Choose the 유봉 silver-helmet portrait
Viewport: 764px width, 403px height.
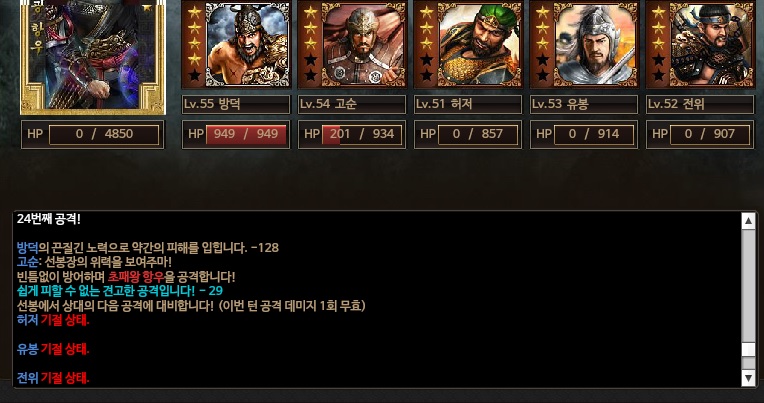(595, 44)
